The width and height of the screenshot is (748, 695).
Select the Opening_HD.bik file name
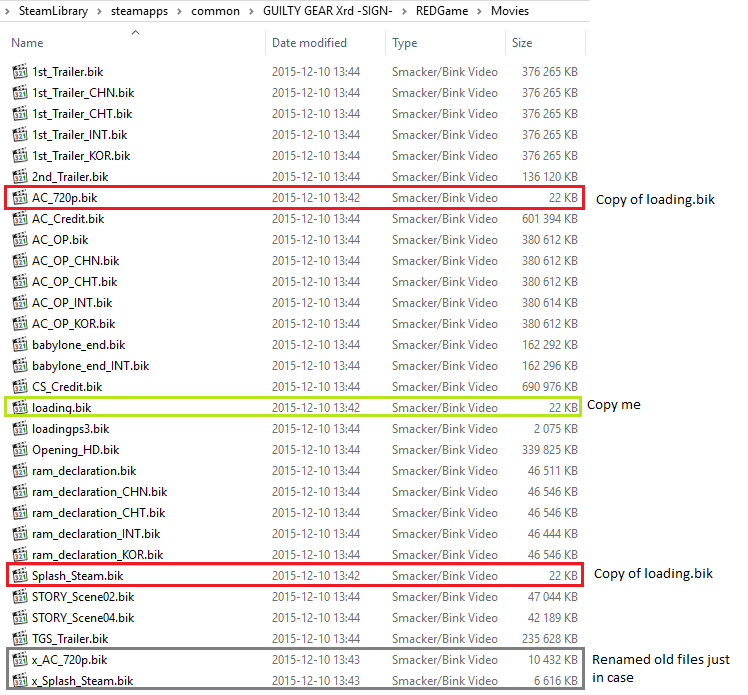click(75, 450)
